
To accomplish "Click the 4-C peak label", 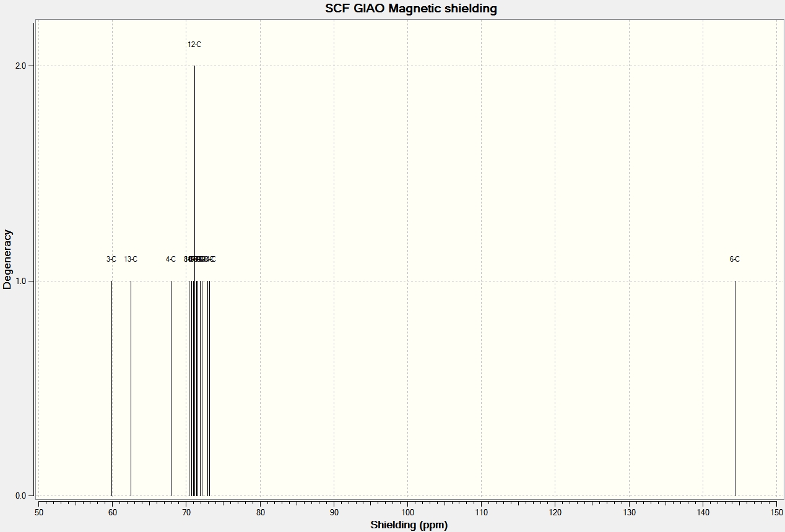I will click(x=171, y=259).
